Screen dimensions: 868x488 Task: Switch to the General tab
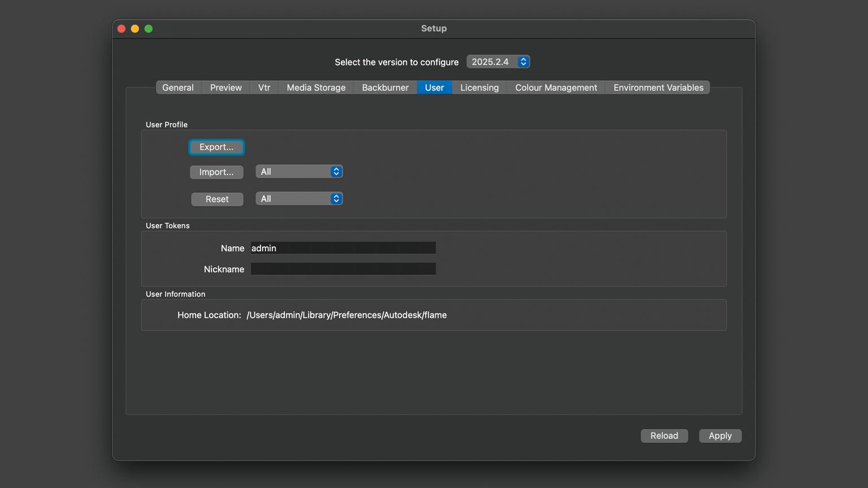pyautogui.click(x=178, y=88)
